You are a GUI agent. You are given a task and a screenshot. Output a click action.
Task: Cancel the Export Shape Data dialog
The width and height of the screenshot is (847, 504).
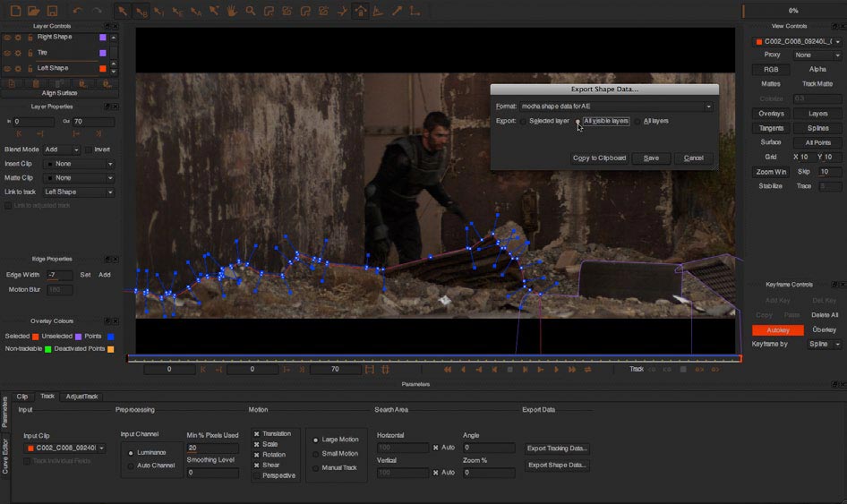tap(694, 158)
